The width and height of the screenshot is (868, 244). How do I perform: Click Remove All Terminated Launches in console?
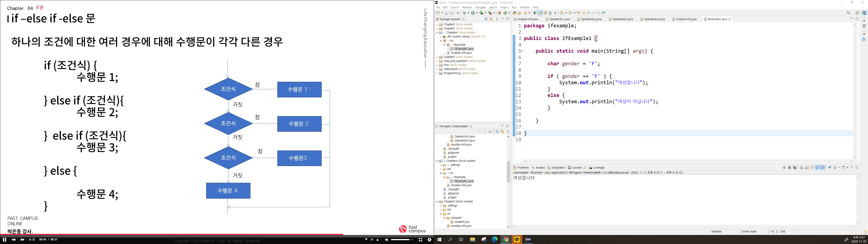click(x=795, y=168)
